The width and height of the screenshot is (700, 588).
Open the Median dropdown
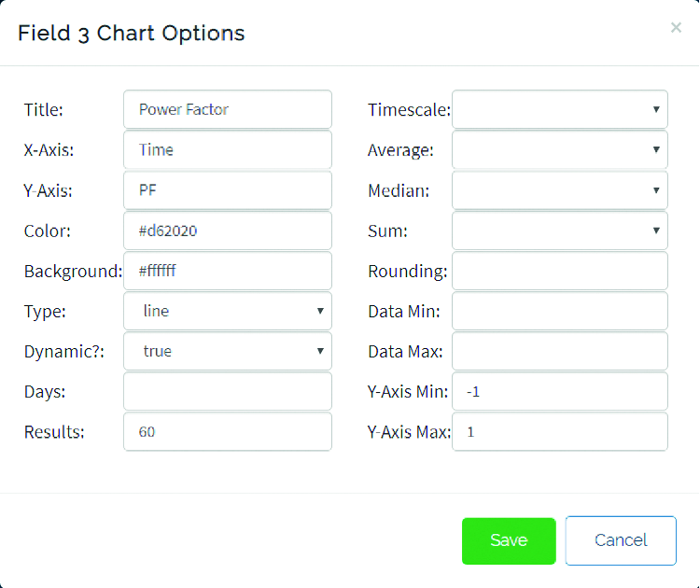coord(559,190)
